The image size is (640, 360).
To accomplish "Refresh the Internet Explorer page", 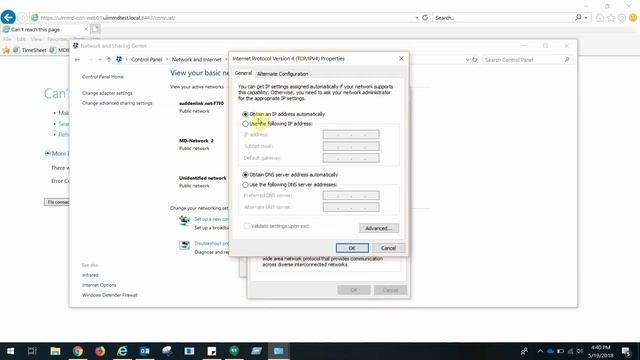I will point(425,18).
